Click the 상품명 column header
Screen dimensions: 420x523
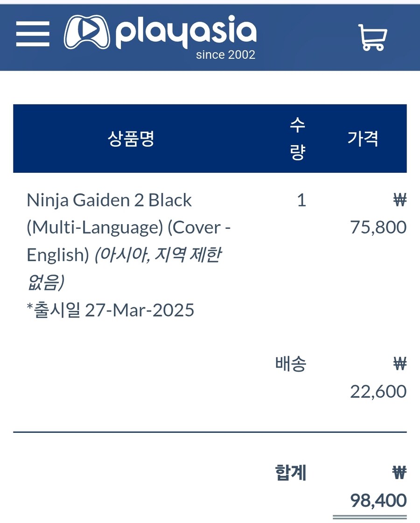click(131, 138)
